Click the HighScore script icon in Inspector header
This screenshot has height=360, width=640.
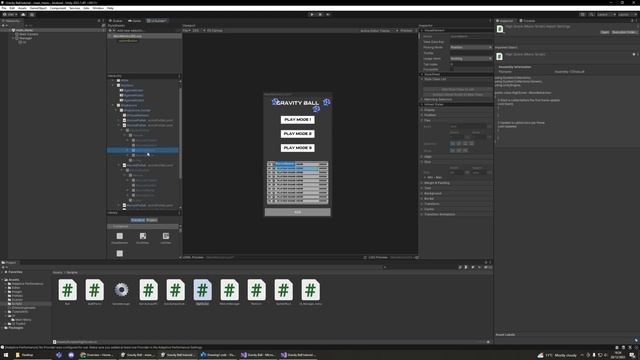500,29
